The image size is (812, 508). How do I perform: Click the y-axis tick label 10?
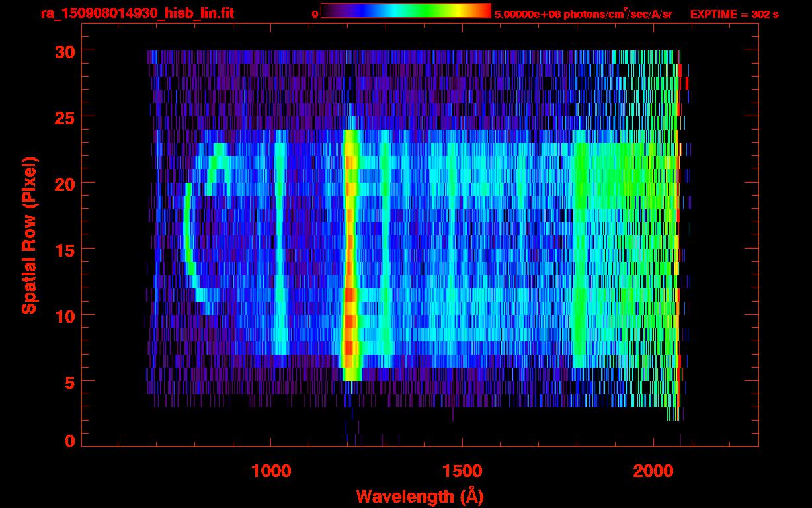coord(65,316)
